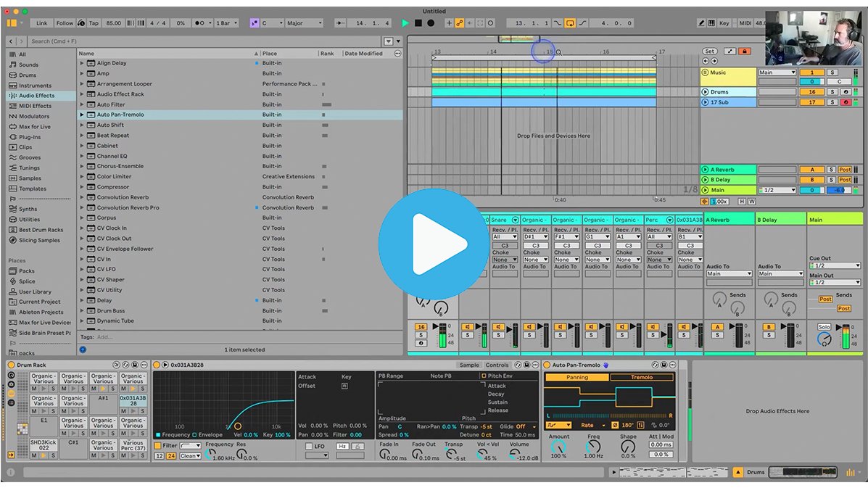The width and height of the screenshot is (868, 488).
Task: Click the browser search field
Action: click(x=204, y=41)
